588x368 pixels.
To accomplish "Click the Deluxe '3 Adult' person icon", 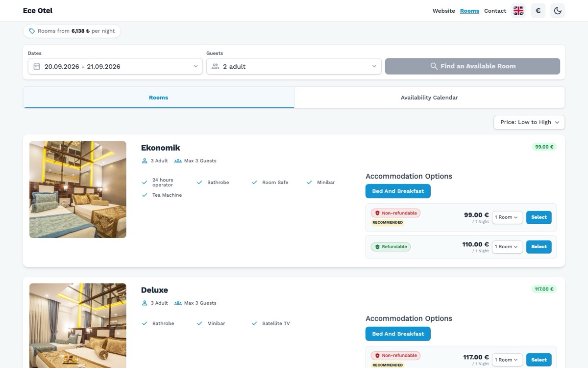I will (145, 303).
